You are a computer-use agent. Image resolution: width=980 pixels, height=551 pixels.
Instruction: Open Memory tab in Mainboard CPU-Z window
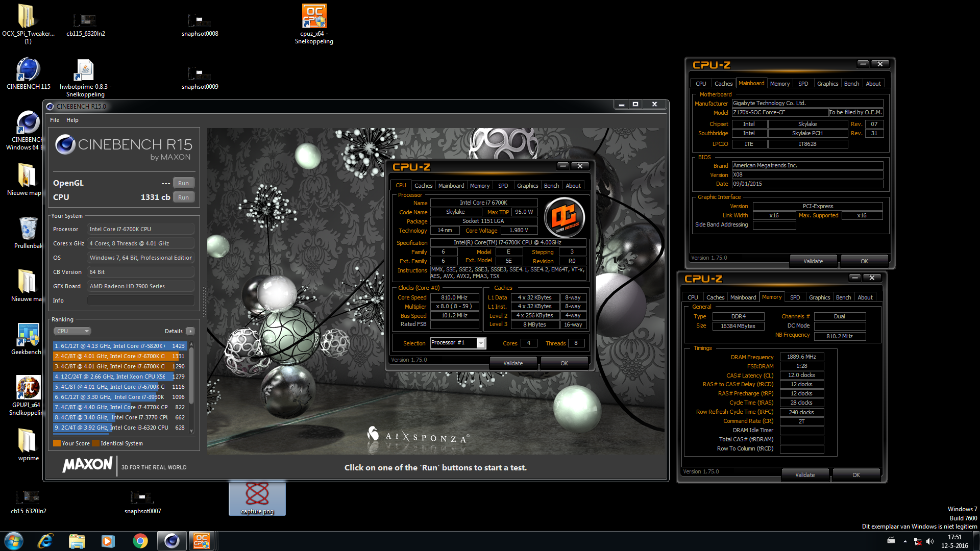tap(779, 84)
